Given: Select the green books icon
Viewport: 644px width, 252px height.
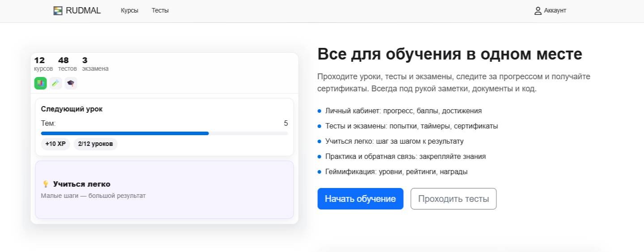Looking at the screenshot, I should pos(41,83).
